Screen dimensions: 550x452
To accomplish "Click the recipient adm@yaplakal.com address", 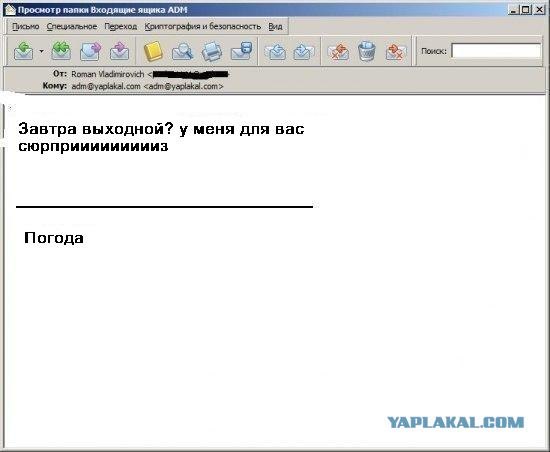I will pos(147,86).
